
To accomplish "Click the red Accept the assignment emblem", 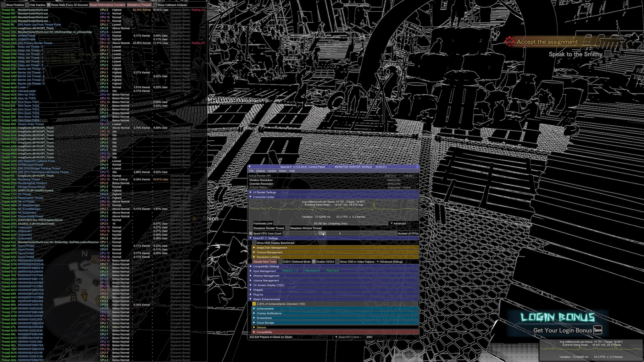I will click(x=509, y=41).
